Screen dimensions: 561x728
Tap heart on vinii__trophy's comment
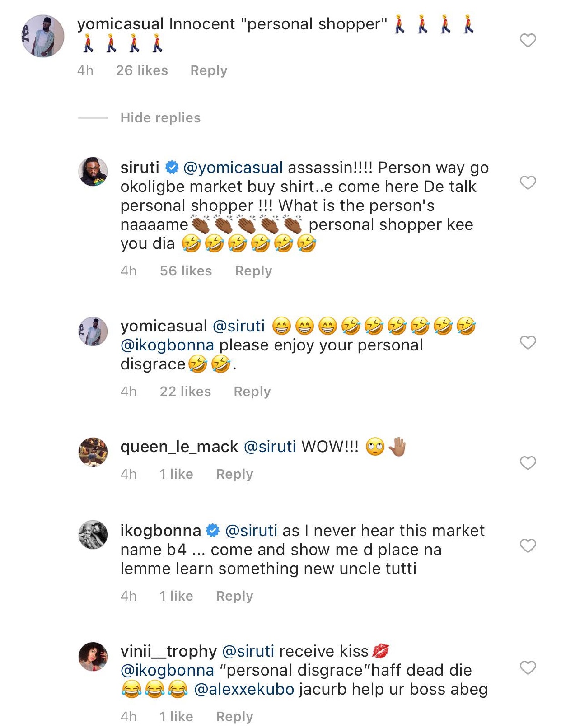[x=528, y=667]
